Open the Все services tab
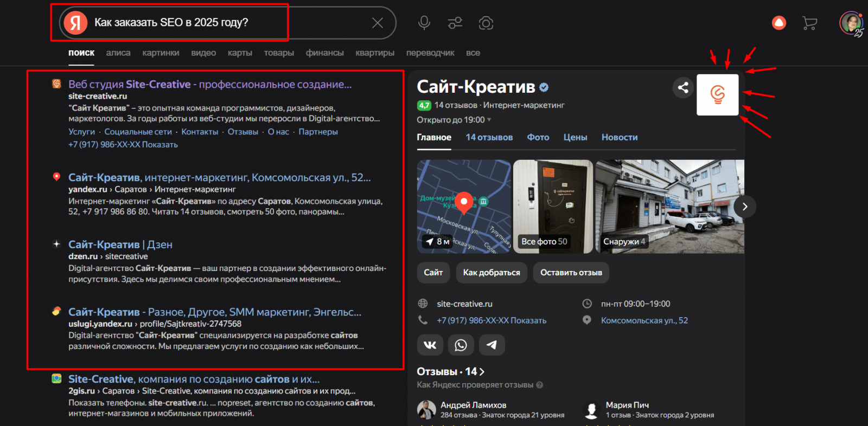This screenshot has width=868, height=426. [x=473, y=53]
